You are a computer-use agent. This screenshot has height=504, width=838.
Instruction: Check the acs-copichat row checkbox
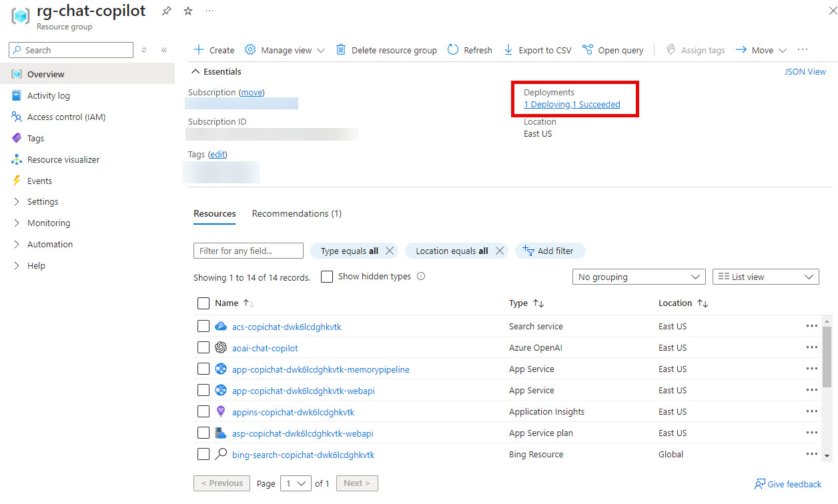pos(203,326)
